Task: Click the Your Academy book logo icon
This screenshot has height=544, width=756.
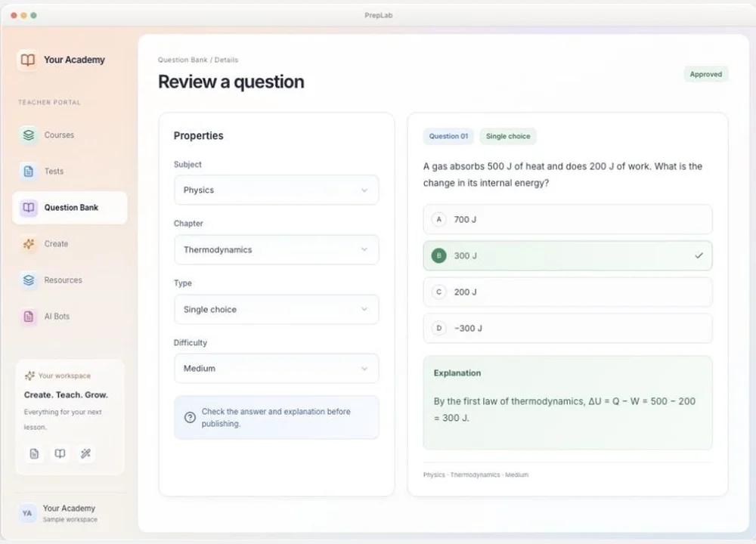Action: click(x=27, y=60)
